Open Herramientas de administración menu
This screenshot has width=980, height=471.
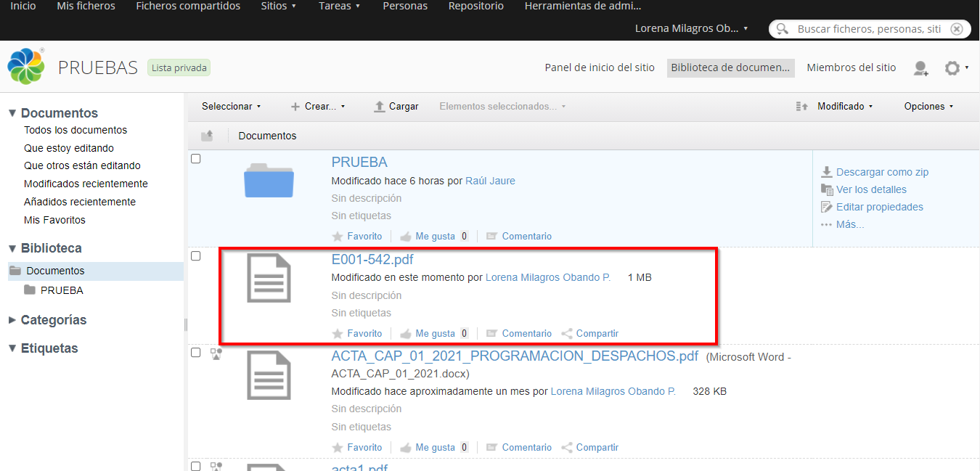point(583,6)
